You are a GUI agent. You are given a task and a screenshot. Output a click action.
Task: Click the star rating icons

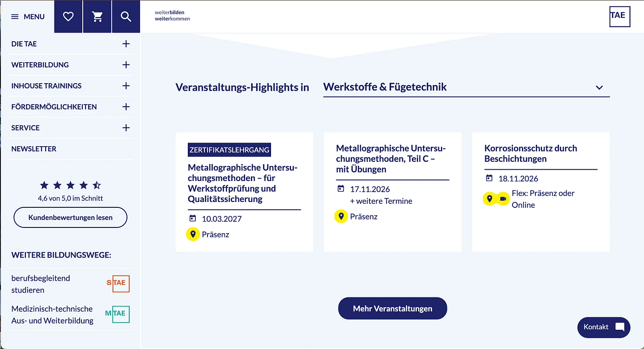coord(70,185)
